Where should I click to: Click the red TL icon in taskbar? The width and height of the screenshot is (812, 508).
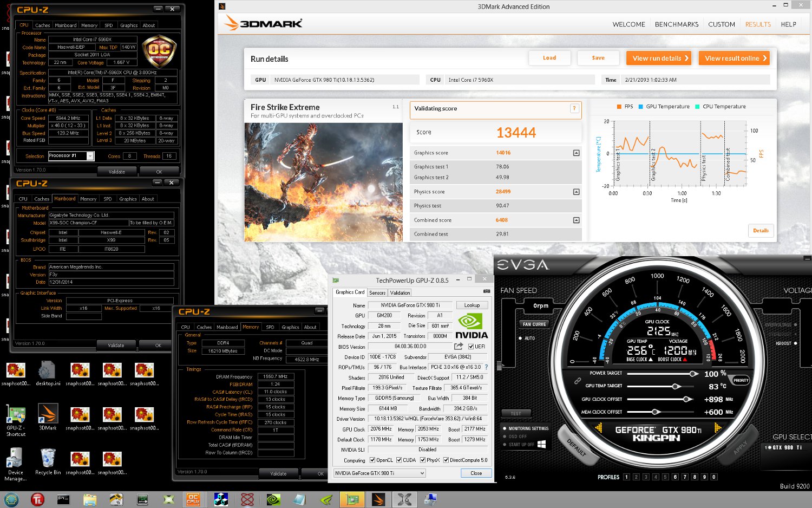pos(37,499)
